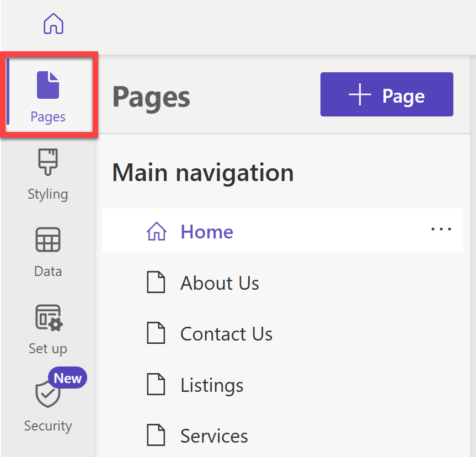Click the page icon beside Services
476x457 pixels.
(157, 435)
